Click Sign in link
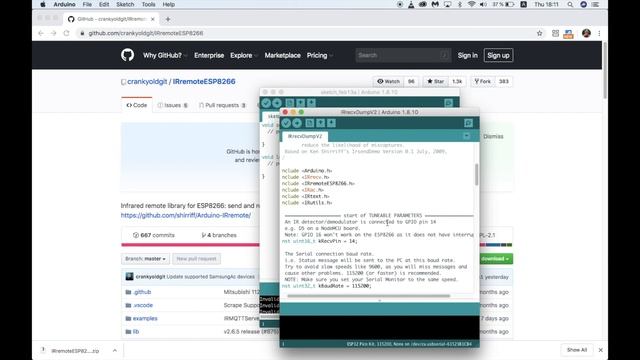Screen dimensions: 640x360 pos(467,56)
